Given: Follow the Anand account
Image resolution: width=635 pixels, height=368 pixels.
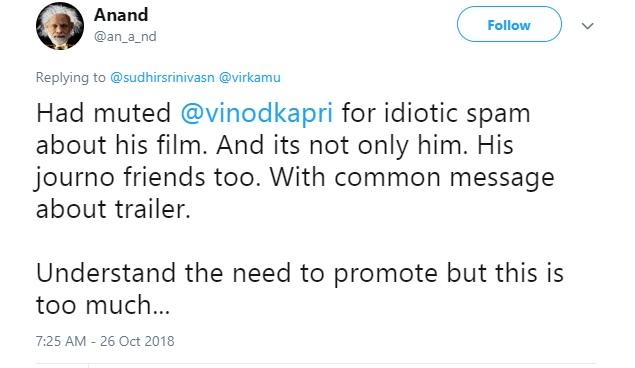Looking at the screenshot, I should 509,24.
